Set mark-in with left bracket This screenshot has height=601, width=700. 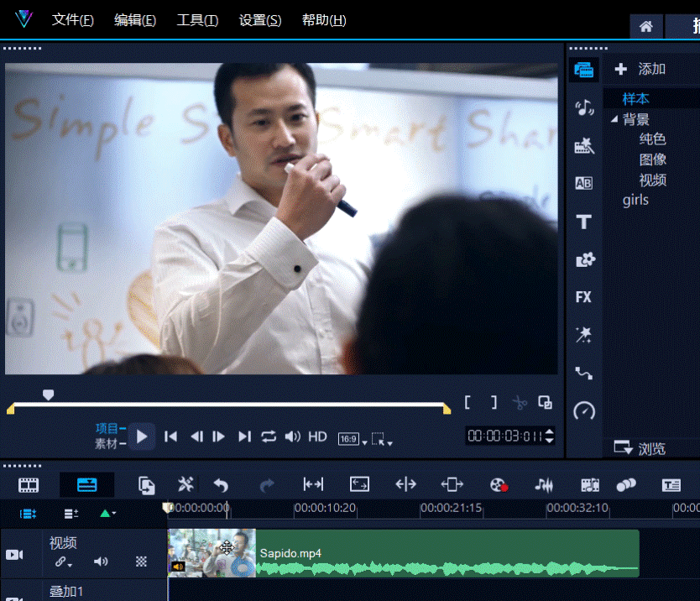[467, 402]
